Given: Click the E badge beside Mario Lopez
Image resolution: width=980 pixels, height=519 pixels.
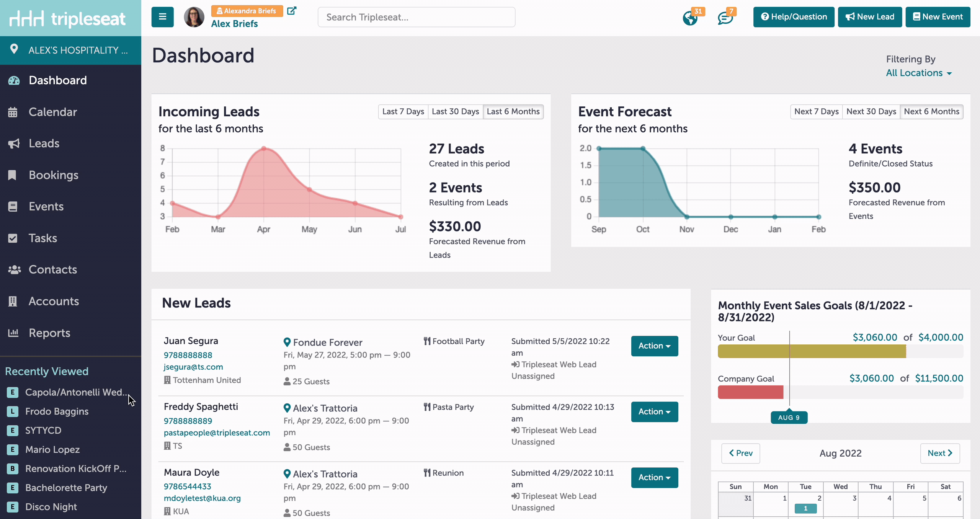Looking at the screenshot, I should 13,449.
